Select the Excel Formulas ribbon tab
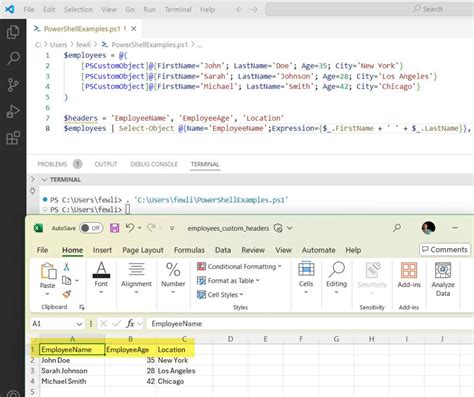474x397 pixels. [189, 250]
